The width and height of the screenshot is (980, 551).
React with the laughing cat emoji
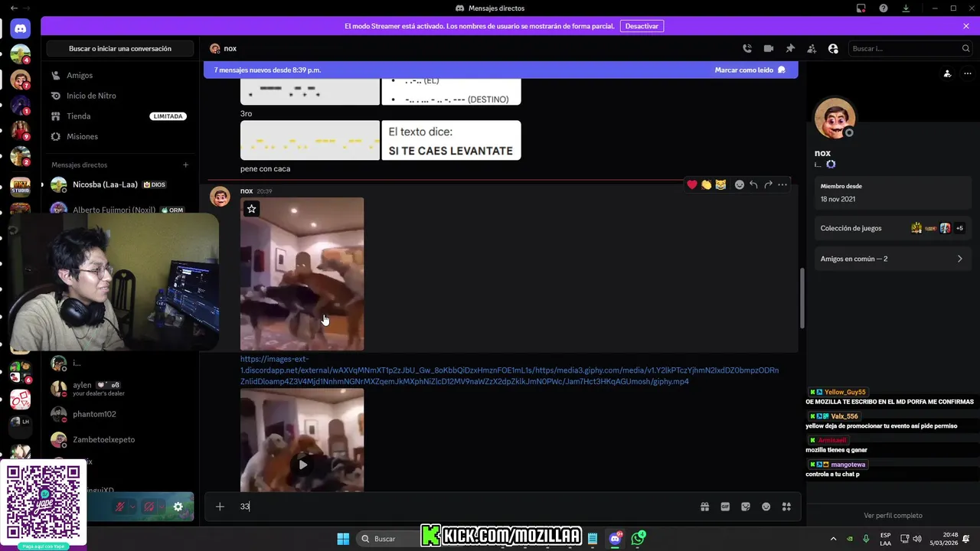(x=720, y=184)
